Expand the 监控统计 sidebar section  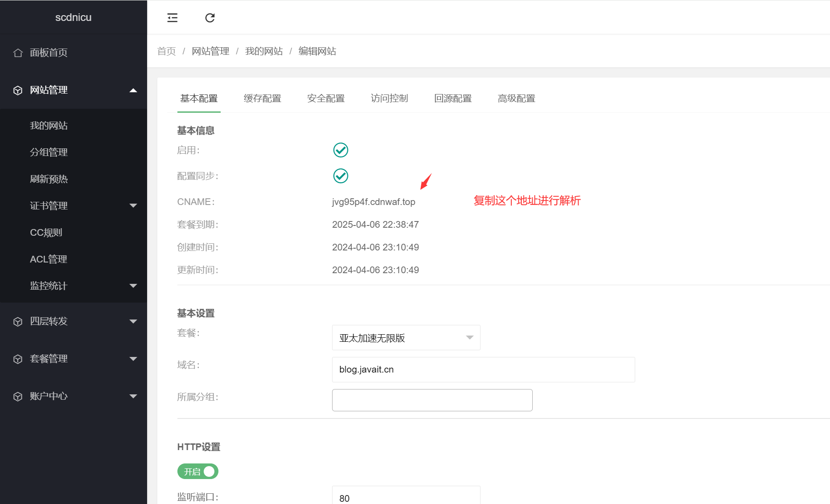click(x=48, y=286)
